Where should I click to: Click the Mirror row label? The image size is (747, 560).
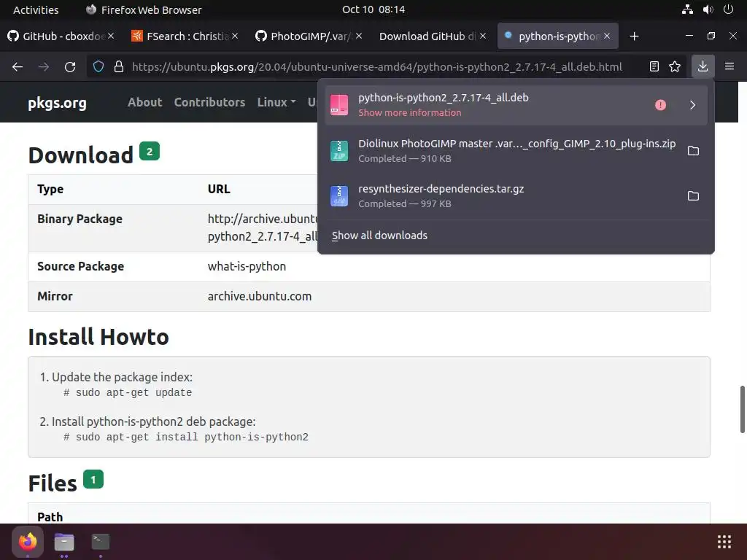(55, 296)
